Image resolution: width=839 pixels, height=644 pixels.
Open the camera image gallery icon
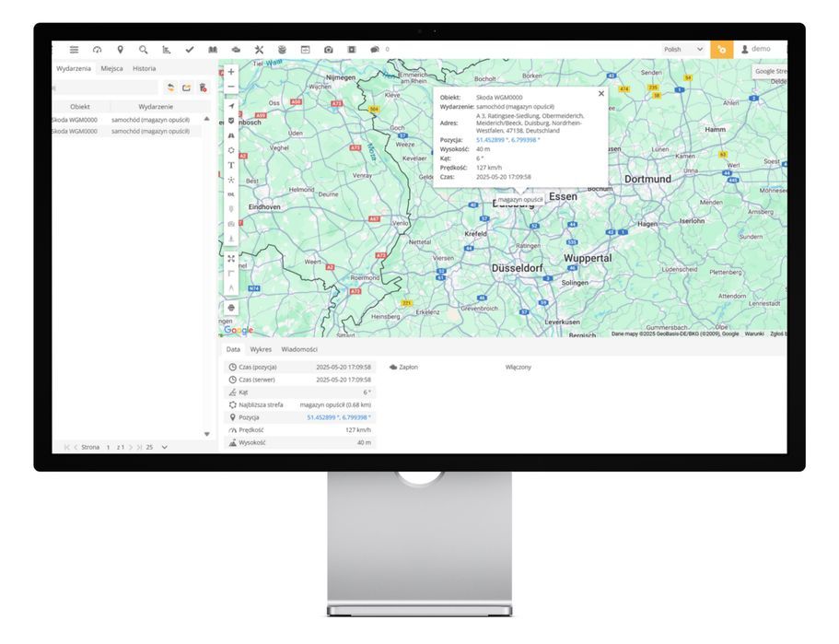coord(329,50)
